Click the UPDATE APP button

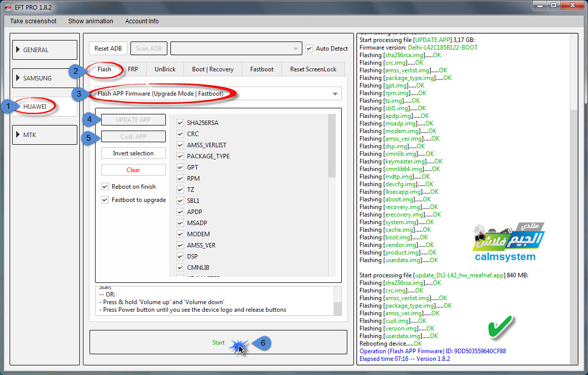pos(133,120)
